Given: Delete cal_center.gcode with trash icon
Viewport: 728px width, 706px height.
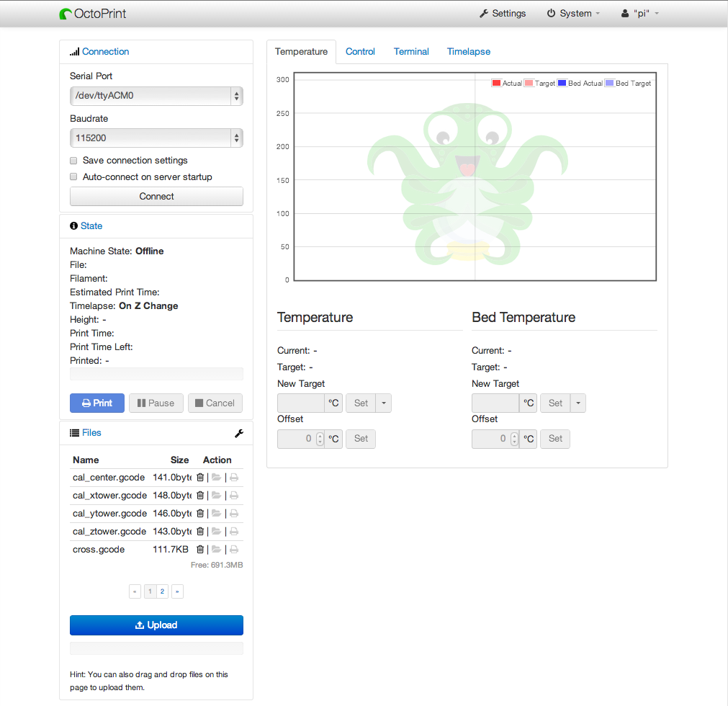Looking at the screenshot, I should [x=200, y=477].
